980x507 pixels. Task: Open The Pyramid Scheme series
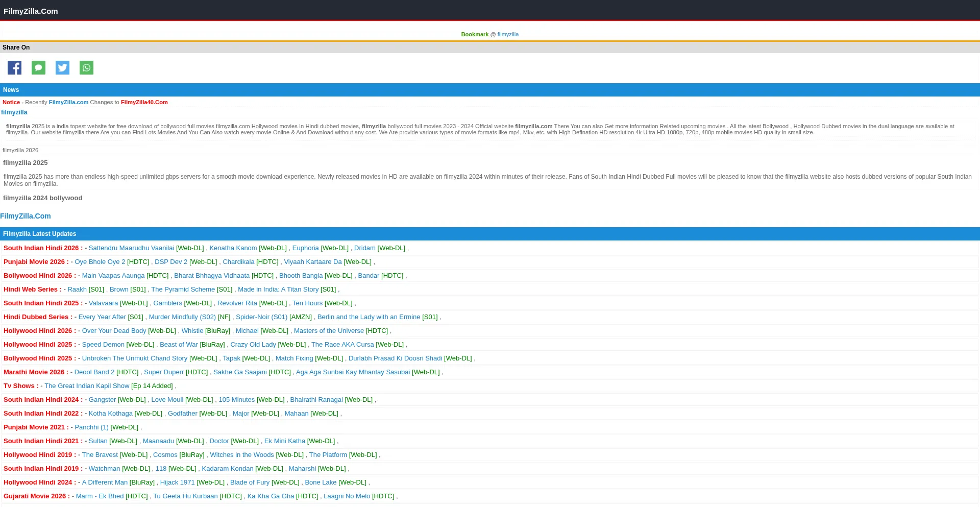tap(183, 289)
